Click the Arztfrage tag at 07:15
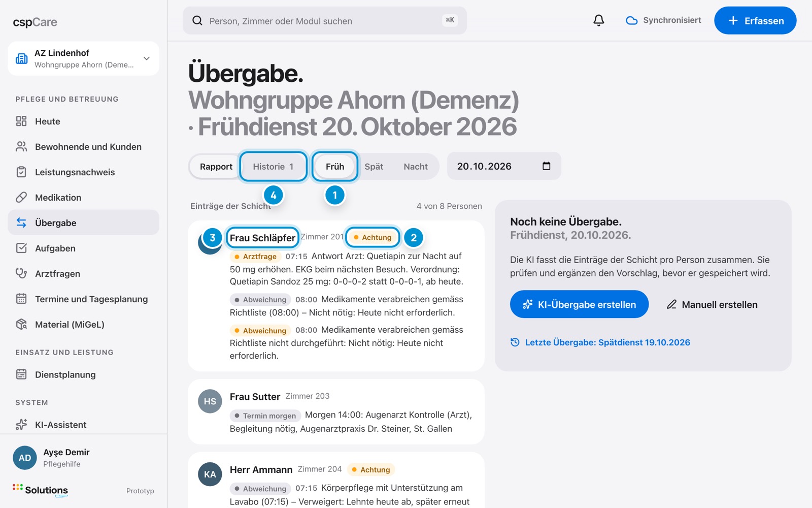812x508 pixels. coord(255,257)
